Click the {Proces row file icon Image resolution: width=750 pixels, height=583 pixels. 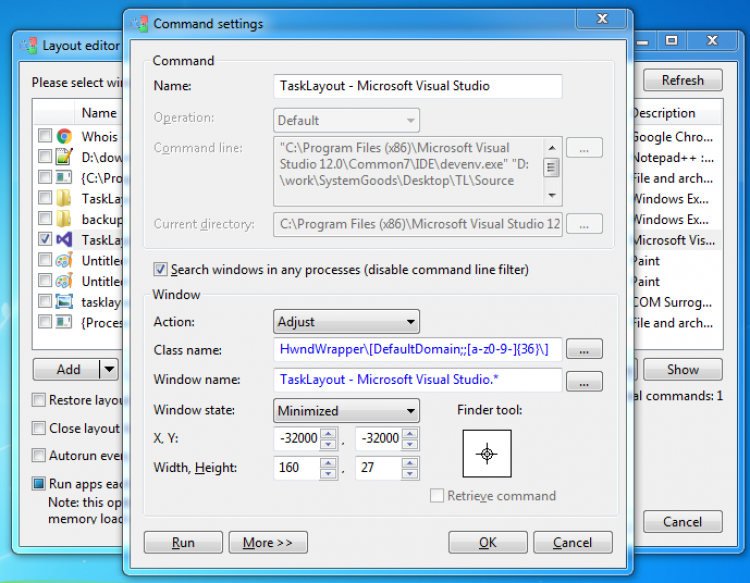64,322
